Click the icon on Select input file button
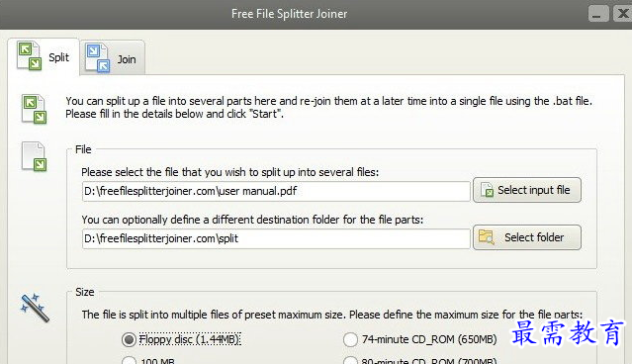 487,190
